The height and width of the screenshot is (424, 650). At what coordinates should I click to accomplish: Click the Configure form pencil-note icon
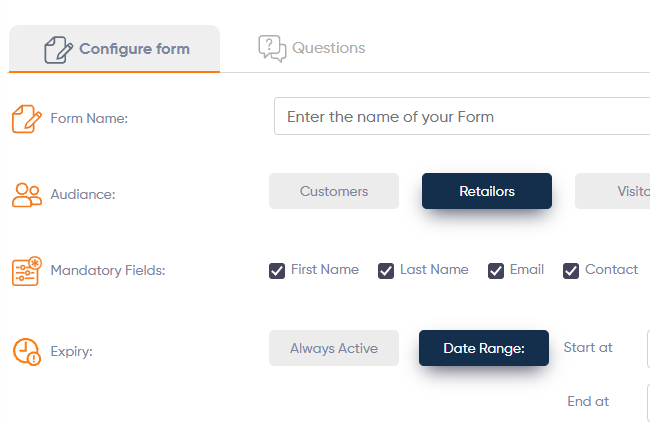click(x=58, y=50)
